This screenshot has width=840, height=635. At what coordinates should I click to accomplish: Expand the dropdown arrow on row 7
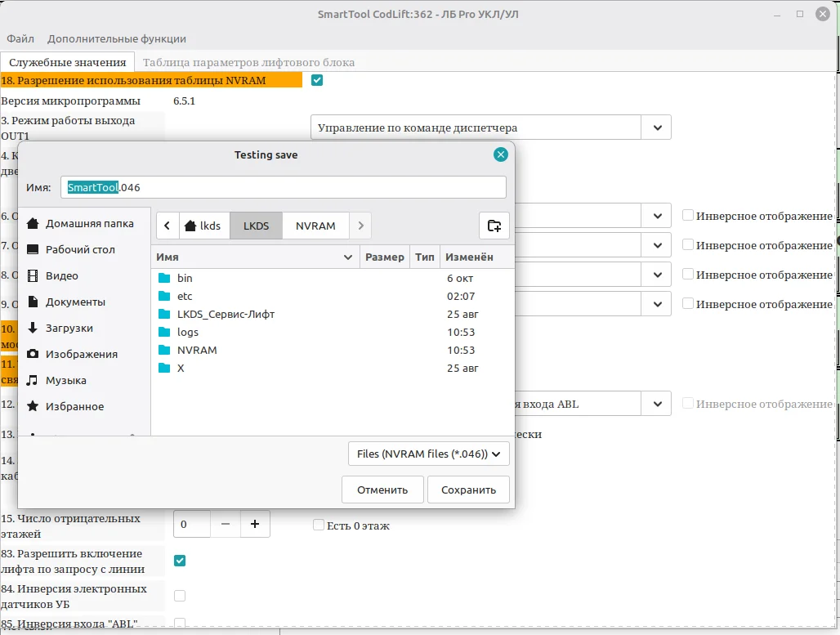click(x=657, y=245)
